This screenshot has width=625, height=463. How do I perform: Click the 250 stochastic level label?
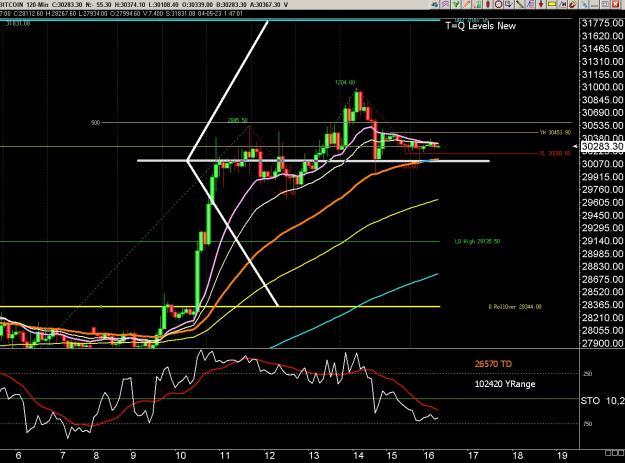tap(588, 374)
